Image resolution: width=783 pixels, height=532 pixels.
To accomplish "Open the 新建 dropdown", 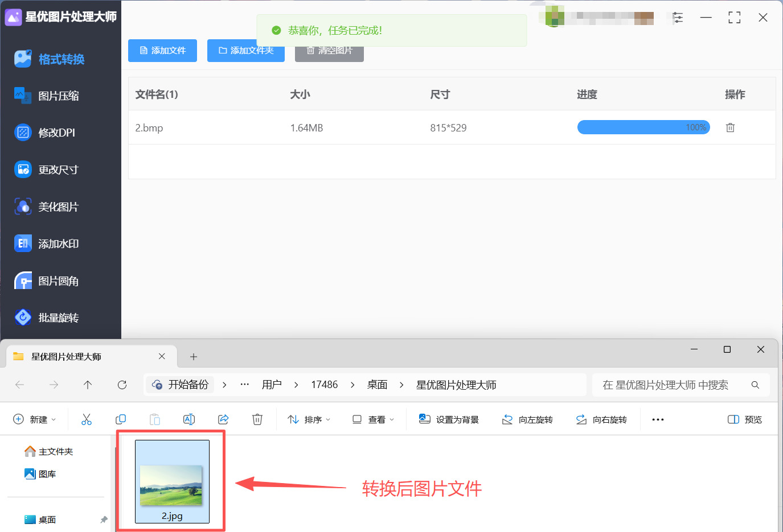I will click(35, 419).
